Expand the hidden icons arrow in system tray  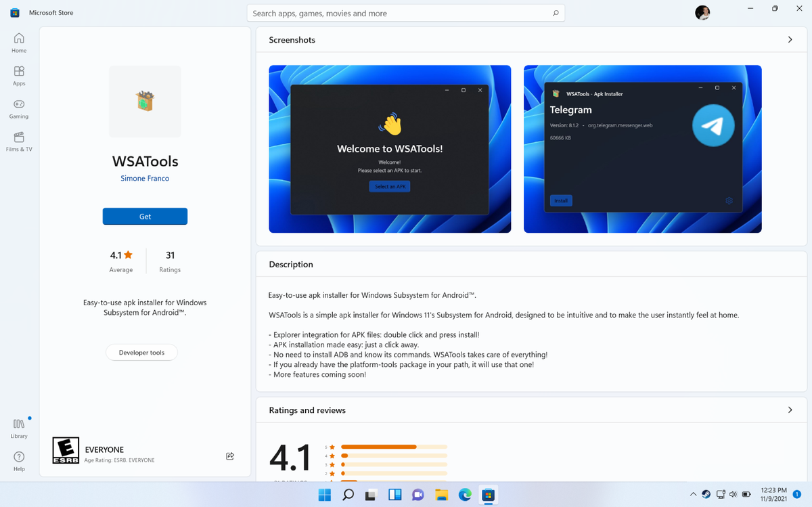(x=693, y=494)
